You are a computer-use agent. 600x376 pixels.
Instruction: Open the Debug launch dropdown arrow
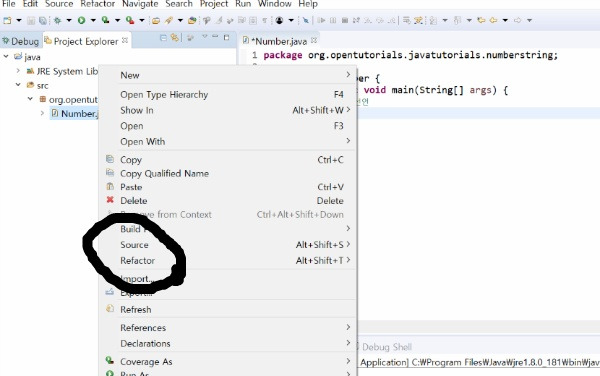pyautogui.click(x=69, y=20)
